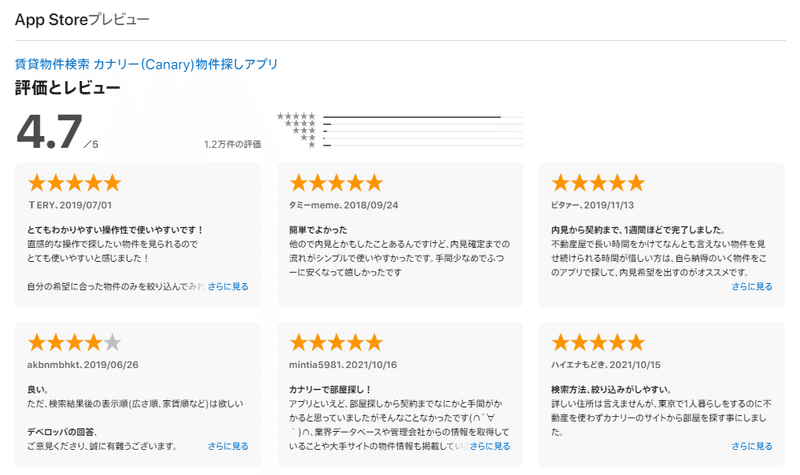Click the grey fifth star on akbnmbhkt's review
Screen dimensions: 800x475
point(112,342)
